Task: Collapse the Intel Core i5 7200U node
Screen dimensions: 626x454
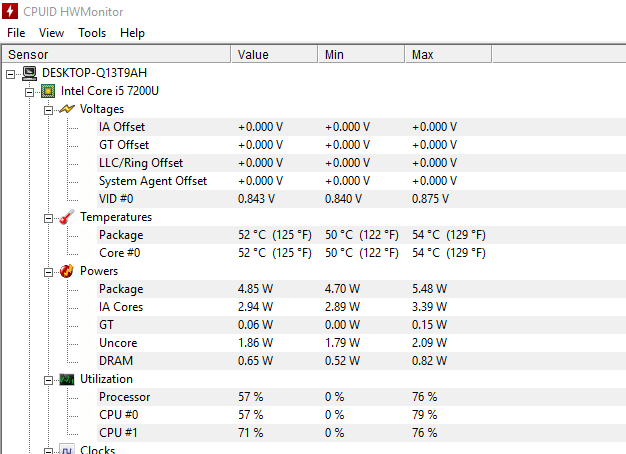Action: click(x=29, y=92)
